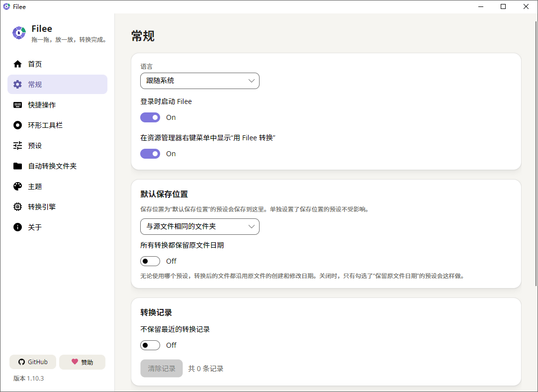Click the heart icon on 赞助 button

pos(75,362)
